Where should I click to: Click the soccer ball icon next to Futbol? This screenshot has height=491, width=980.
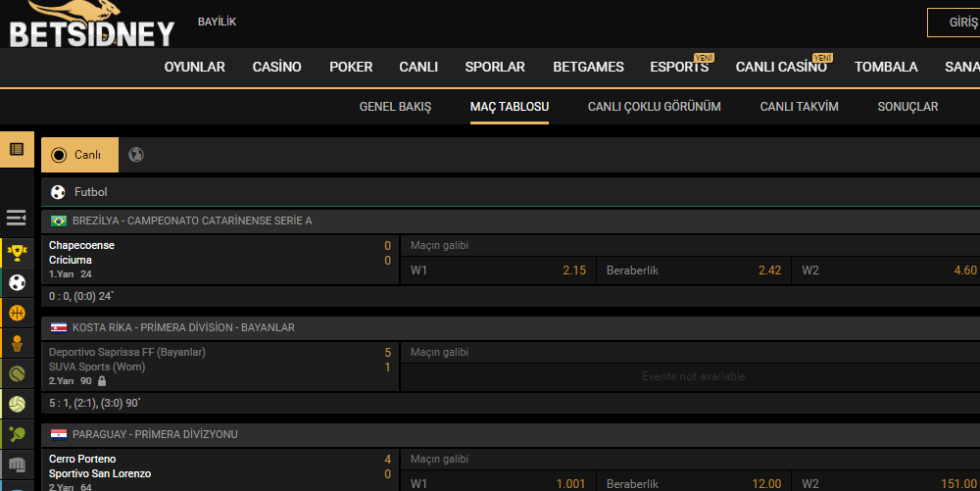(x=58, y=192)
